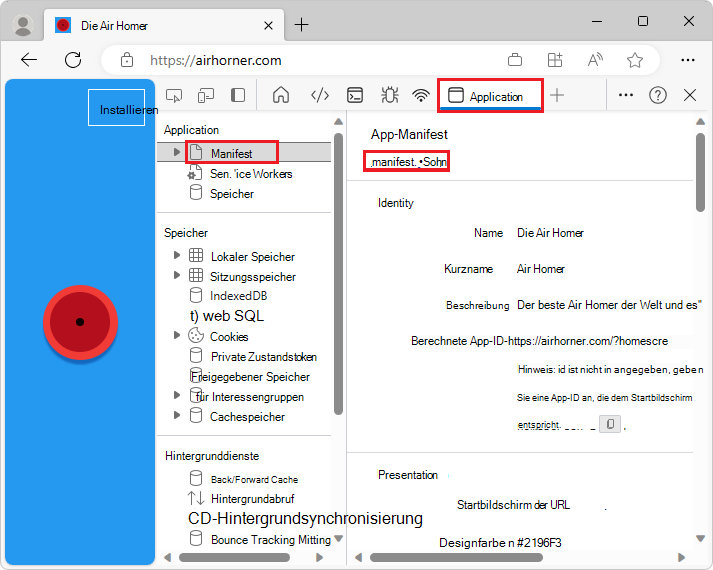This screenshot has height=570, width=713.
Task: Open the Console tool icon
Action: pos(355,95)
